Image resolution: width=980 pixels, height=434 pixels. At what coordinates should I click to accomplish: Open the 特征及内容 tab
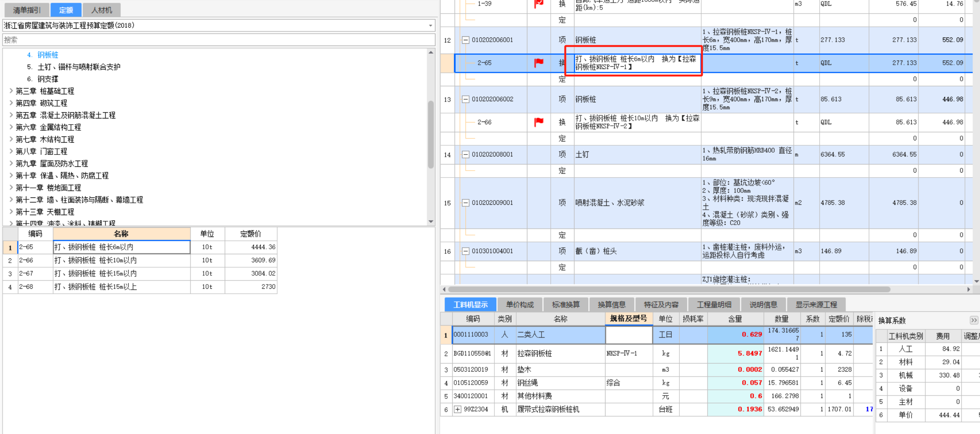click(661, 305)
